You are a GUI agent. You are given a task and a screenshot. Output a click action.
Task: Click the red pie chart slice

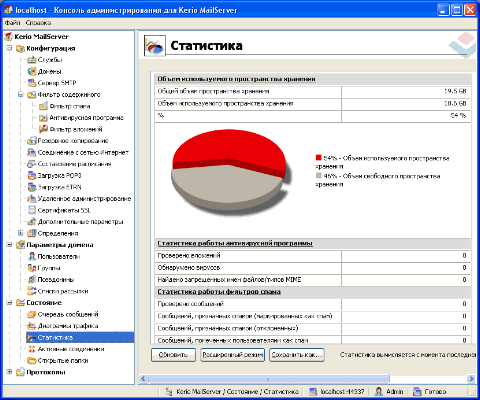(230, 147)
